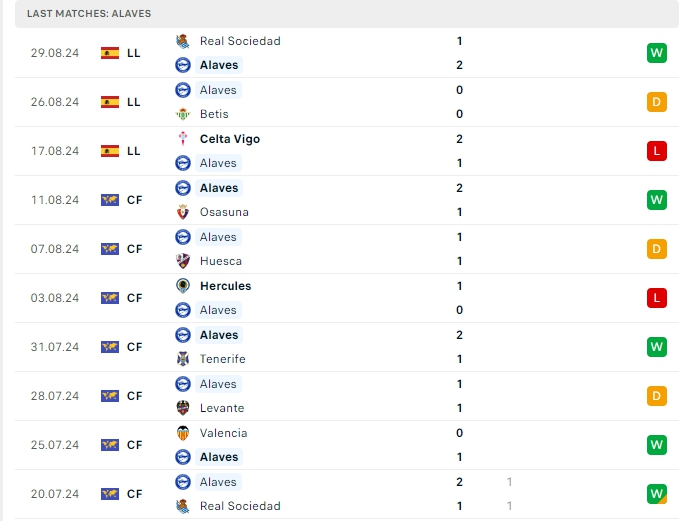
Task: Click the Real Sociedad crest, 29.08.24 match
Action: coord(183,41)
